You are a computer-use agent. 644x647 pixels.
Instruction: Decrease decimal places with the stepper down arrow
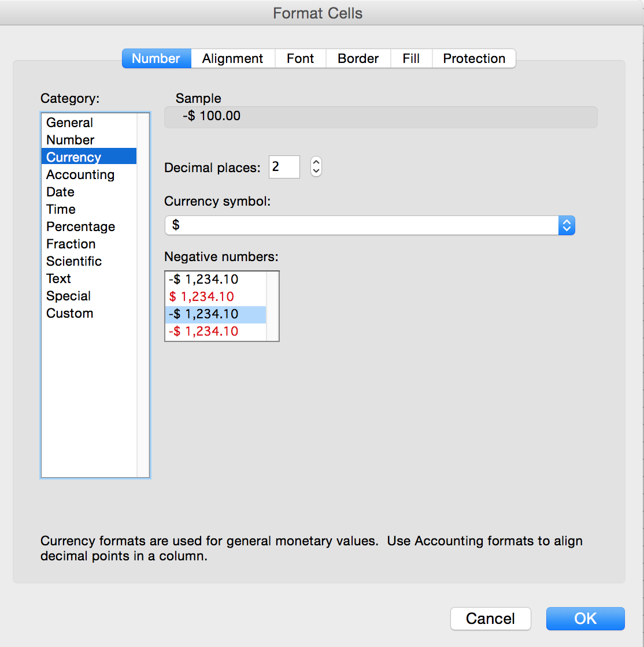(x=316, y=171)
